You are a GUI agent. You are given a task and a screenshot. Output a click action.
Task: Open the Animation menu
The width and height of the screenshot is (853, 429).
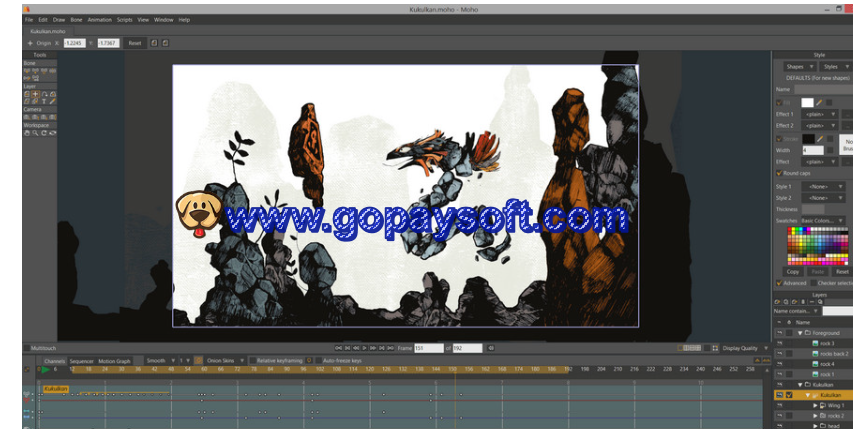[100, 20]
